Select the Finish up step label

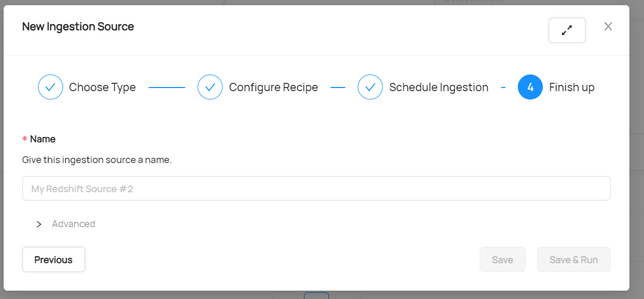(x=572, y=88)
